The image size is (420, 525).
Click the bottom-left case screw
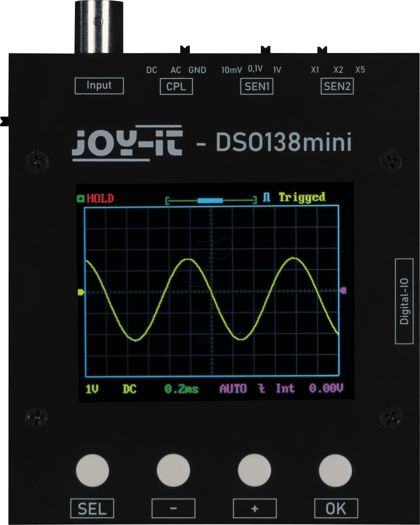tap(37, 418)
